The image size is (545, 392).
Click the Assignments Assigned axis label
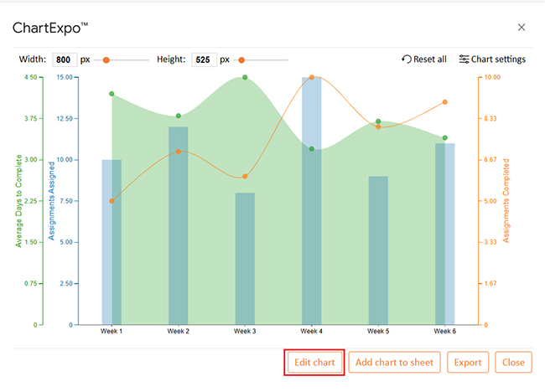[51, 201]
